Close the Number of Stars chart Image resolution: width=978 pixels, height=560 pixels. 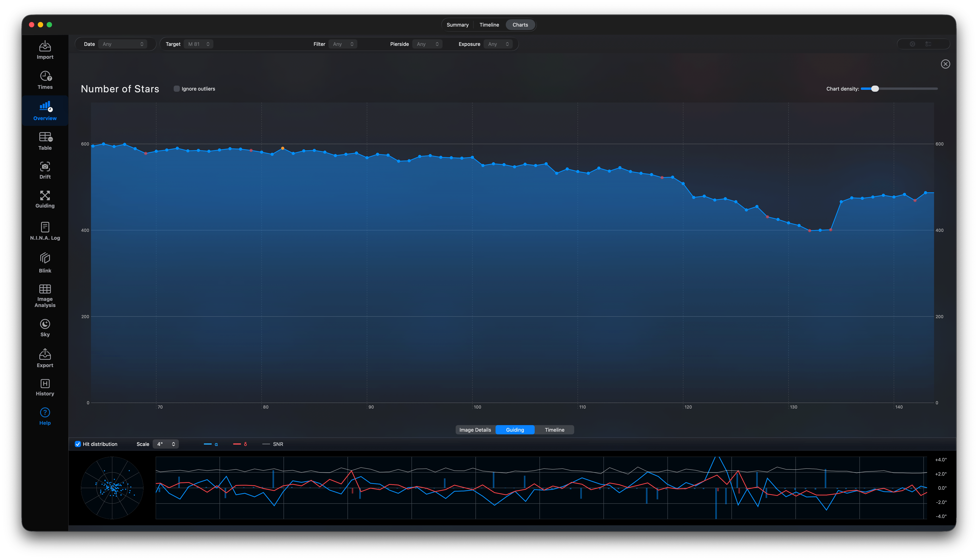[945, 64]
